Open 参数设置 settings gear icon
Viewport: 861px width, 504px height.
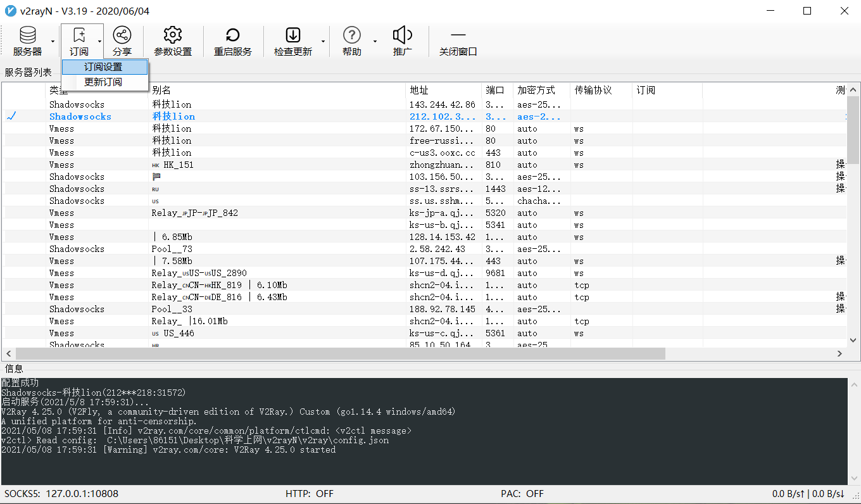(x=173, y=41)
